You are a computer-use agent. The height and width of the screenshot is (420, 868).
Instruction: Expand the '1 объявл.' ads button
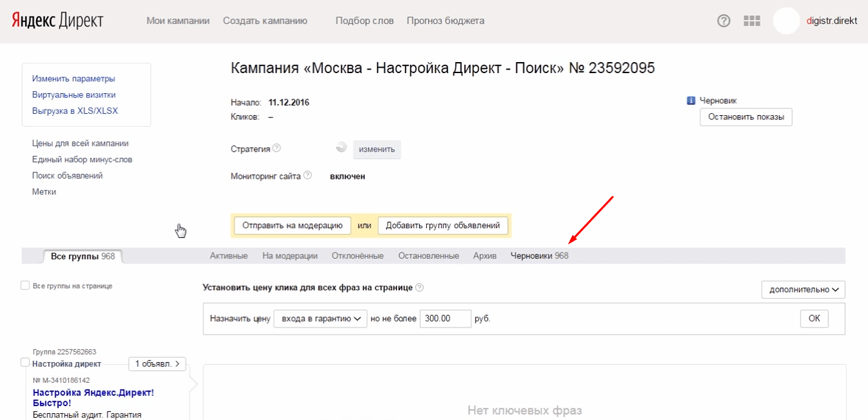pyautogui.click(x=157, y=363)
